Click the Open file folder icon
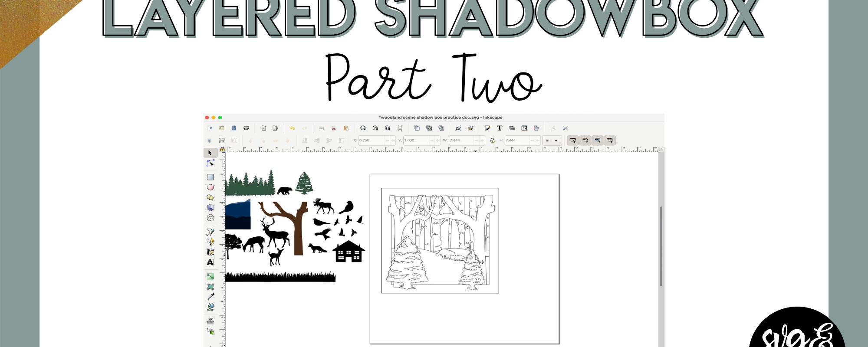This screenshot has width=868, height=347. (x=222, y=128)
